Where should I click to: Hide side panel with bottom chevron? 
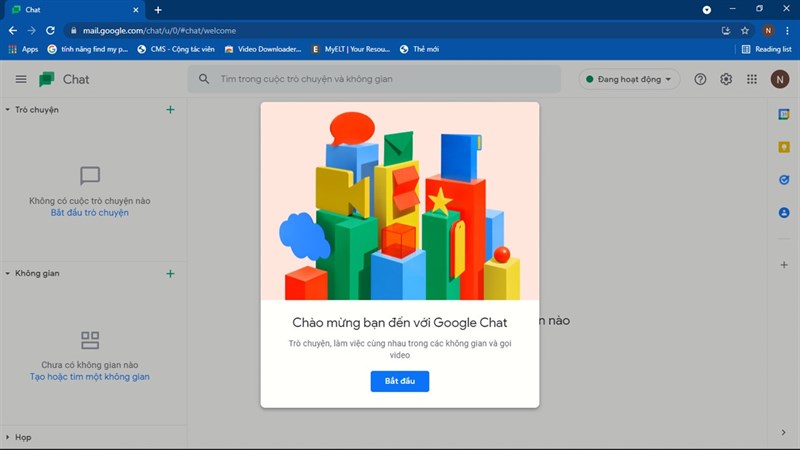[784, 433]
